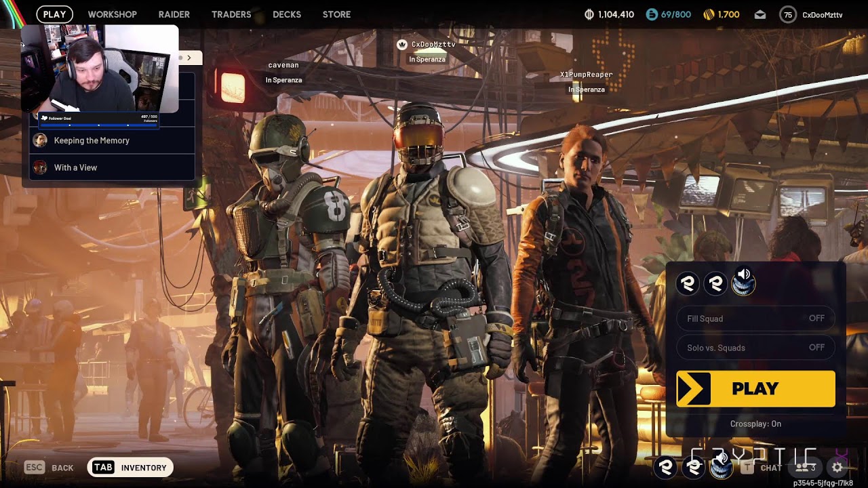Open the Store tab
Image resolution: width=868 pixels, height=488 pixels.
click(337, 14)
